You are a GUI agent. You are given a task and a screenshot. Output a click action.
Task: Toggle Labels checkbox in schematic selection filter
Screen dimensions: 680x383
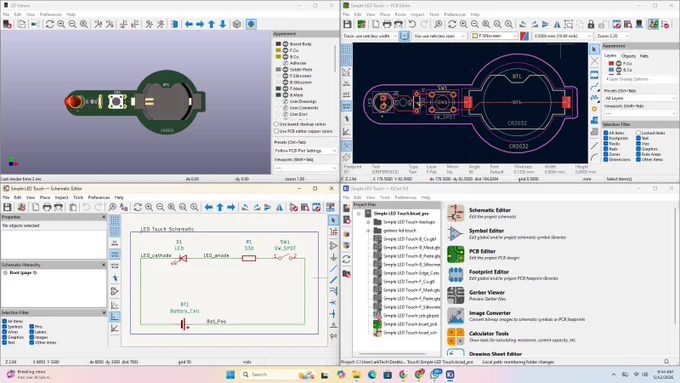coord(32,332)
